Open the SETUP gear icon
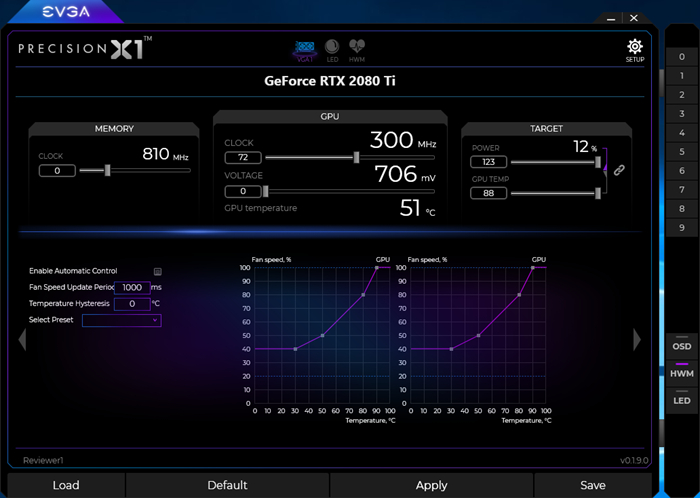The image size is (700, 498). coord(635,50)
